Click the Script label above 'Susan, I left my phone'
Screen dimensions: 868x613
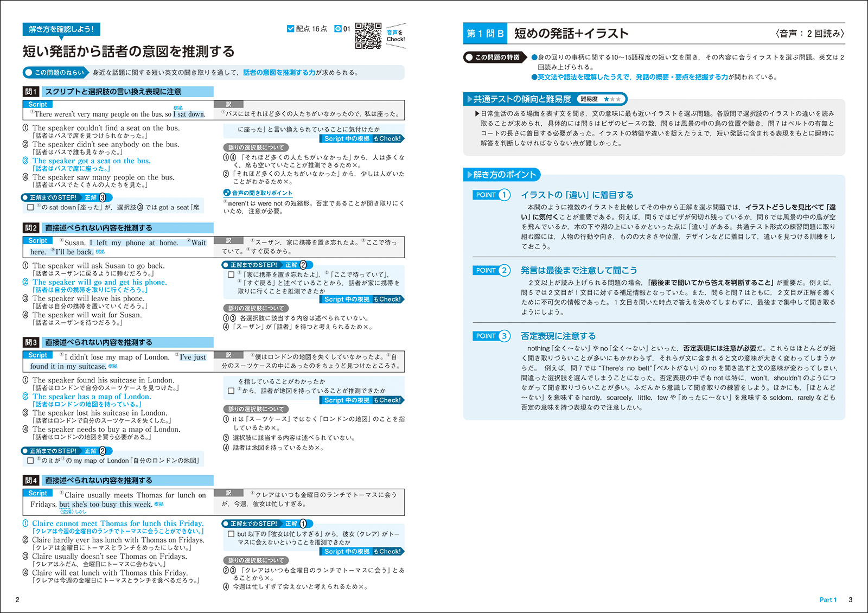pyautogui.click(x=37, y=240)
